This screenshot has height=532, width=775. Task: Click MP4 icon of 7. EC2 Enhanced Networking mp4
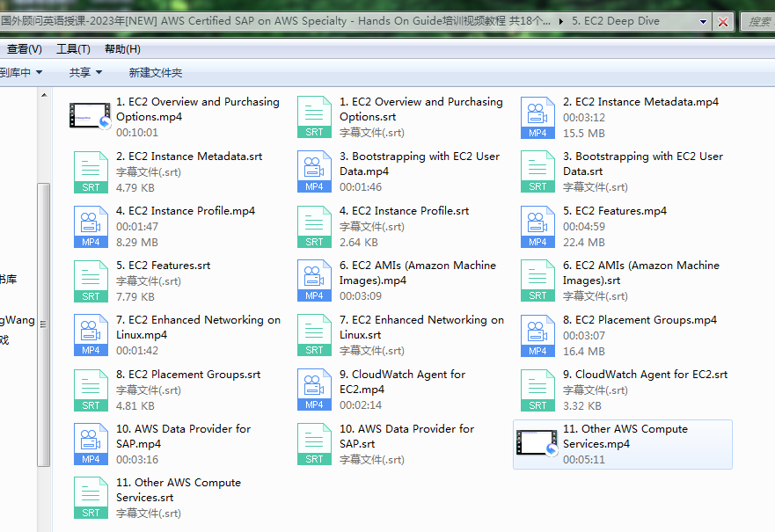(91, 335)
